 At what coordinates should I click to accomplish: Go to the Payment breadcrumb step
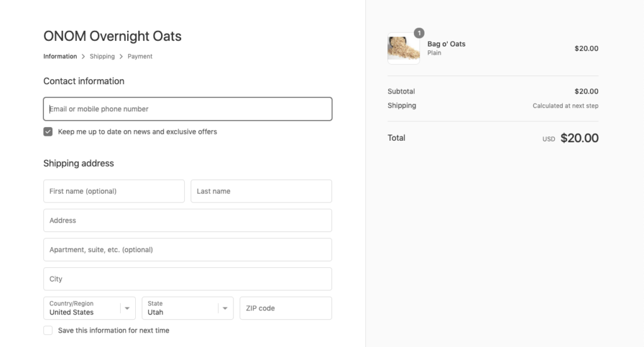click(x=140, y=57)
